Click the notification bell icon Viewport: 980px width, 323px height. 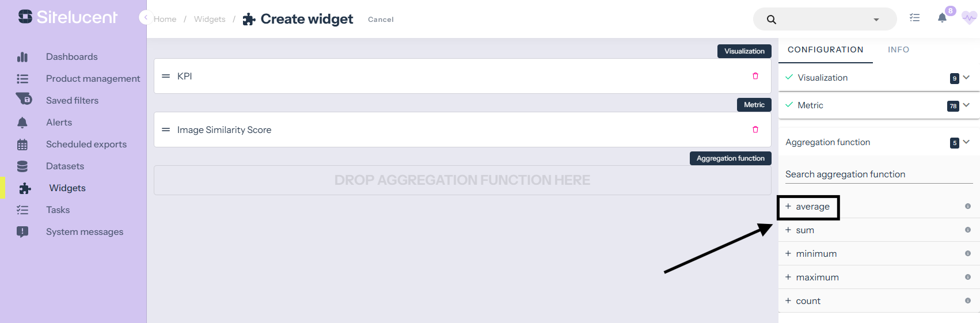coord(942,18)
